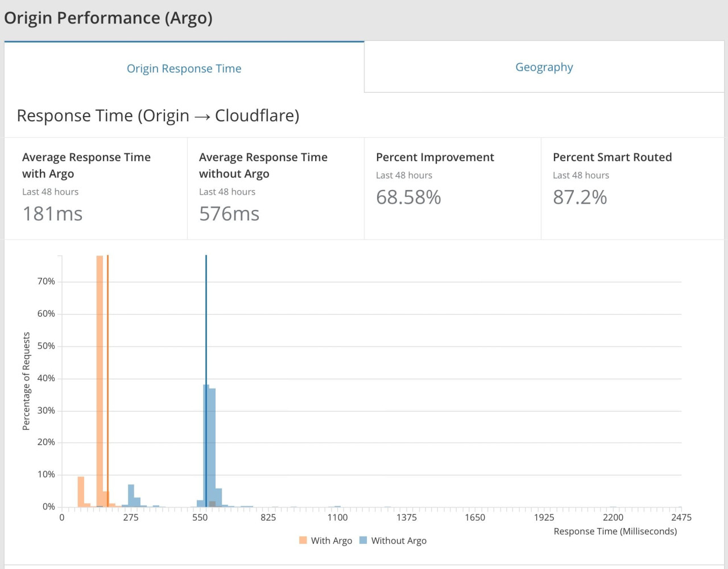This screenshot has height=569, width=728.
Task: Click Last 48 hours under Percent Improvement
Action: pyautogui.click(x=404, y=175)
